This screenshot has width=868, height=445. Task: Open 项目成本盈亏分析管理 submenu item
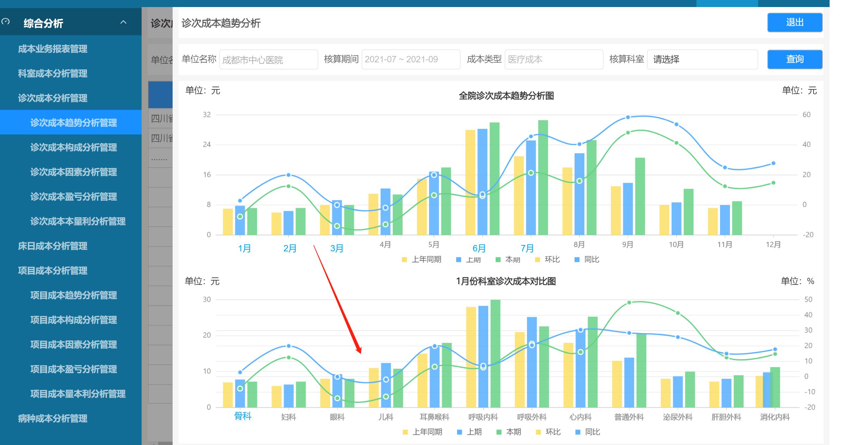click(x=74, y=369)
